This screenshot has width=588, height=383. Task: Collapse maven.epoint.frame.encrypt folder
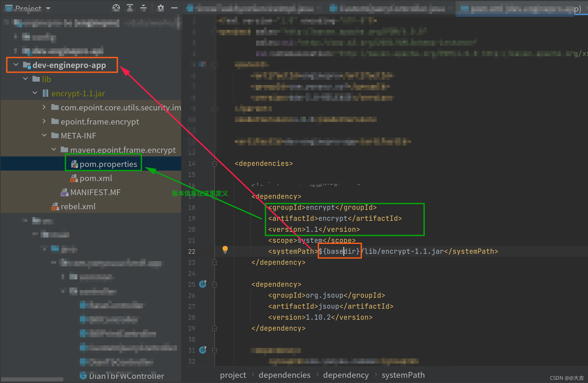click(54, 149)
